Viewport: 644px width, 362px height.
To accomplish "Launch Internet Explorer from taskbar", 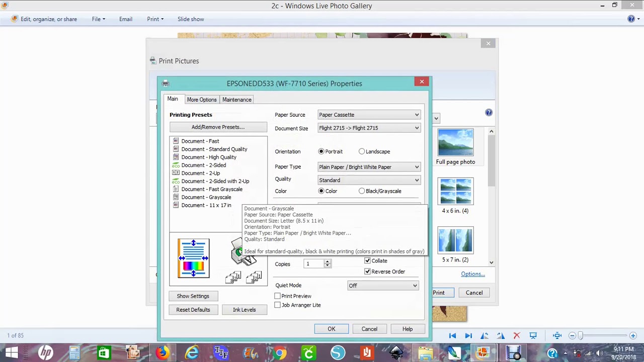I will coord(192,353).
